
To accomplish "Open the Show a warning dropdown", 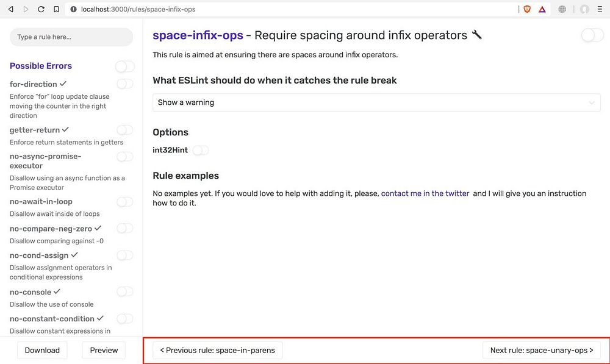I will pyautogui.click(x=376, y=102).
